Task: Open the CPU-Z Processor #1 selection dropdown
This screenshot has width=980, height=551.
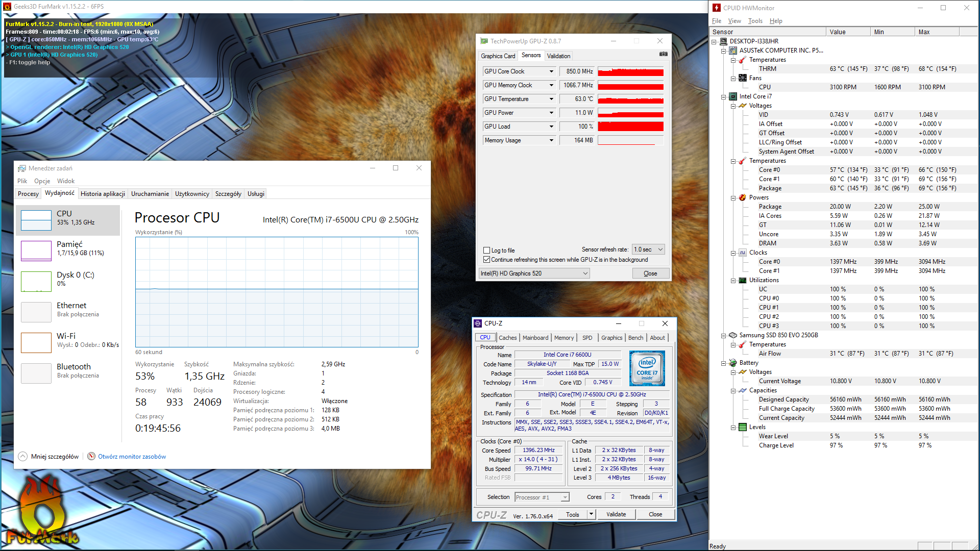Action: coord(542,497)
